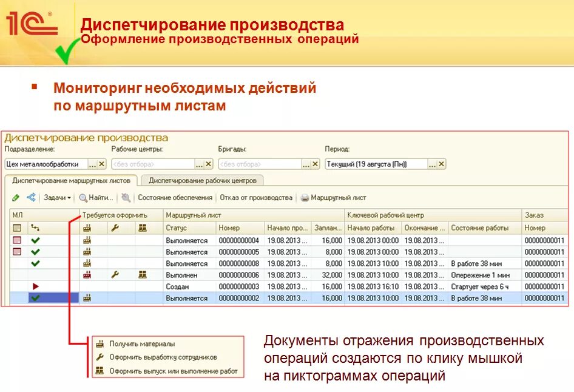The height and width of the screenshot is (392, 574).
Task: Click materials icon in row 00000000005
Action: point(87,252)
